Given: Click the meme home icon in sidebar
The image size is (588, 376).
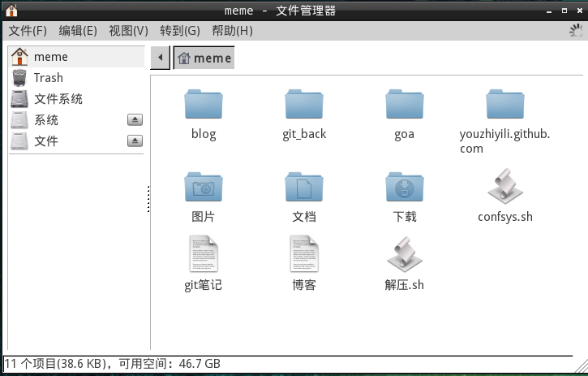Looking at the screenshot, I should pyautogui.click(x=19, y=57).
